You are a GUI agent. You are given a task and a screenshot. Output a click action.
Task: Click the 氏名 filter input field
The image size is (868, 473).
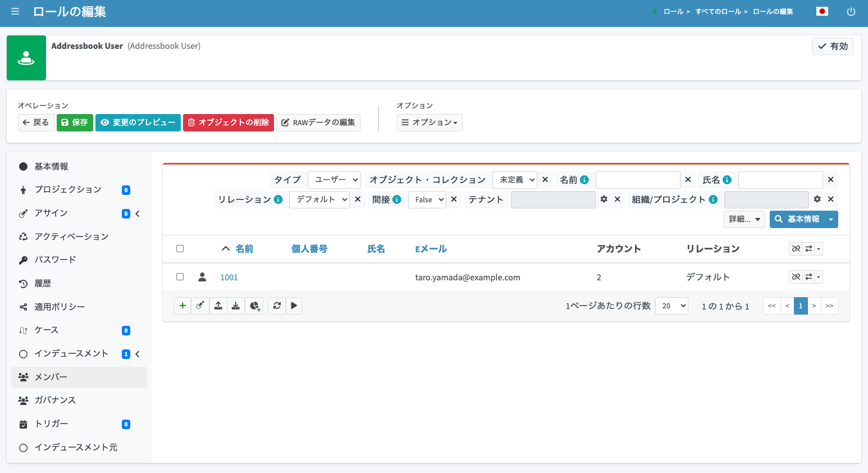[x=780, y=180]
